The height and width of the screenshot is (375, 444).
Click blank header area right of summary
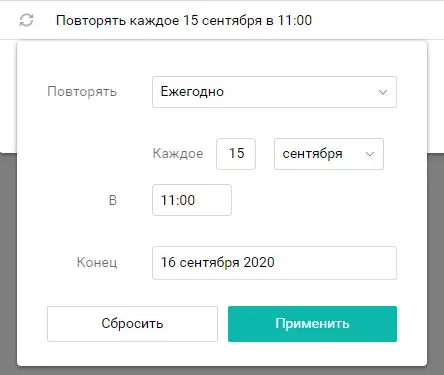(x=377, y=20)
